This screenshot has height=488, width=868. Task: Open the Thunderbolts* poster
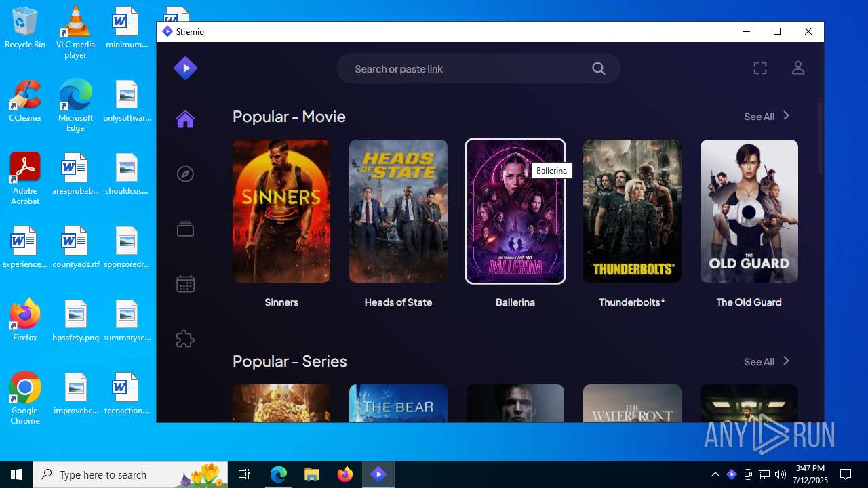(632, 211)
